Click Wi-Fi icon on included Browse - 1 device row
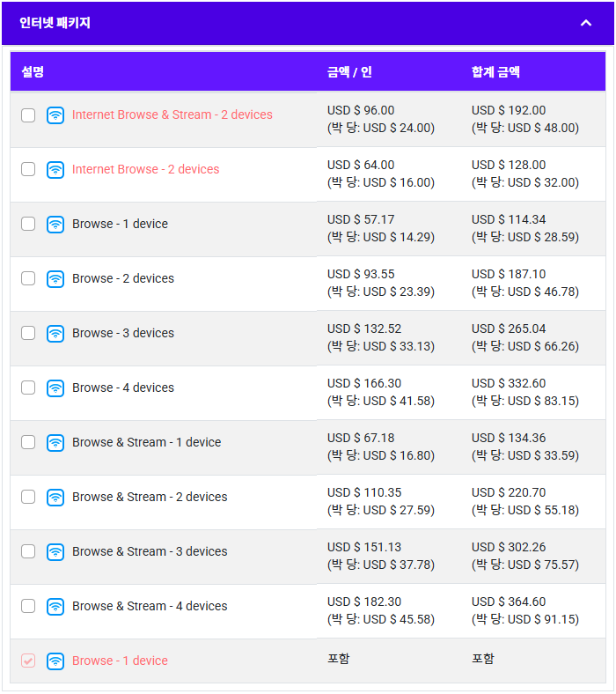The image size is (616, 694). [x=55, y=661]
